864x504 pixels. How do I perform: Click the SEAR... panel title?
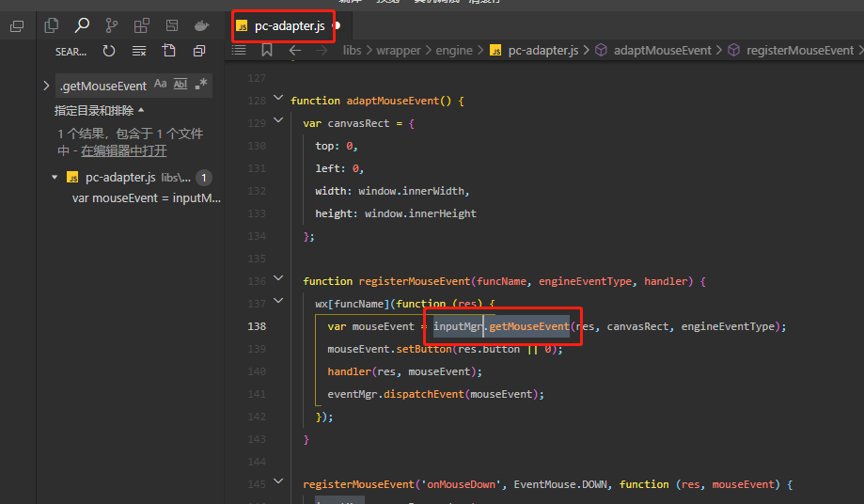coord(71,52)
